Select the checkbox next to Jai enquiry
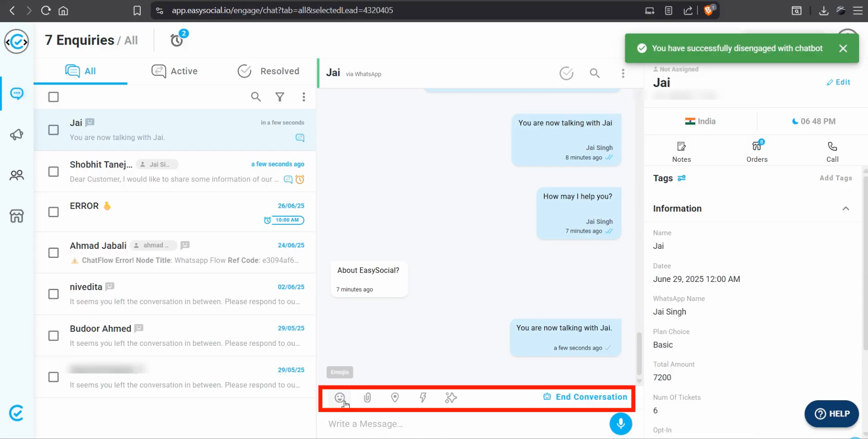868x439 pixels. click(x=53, y=130)
